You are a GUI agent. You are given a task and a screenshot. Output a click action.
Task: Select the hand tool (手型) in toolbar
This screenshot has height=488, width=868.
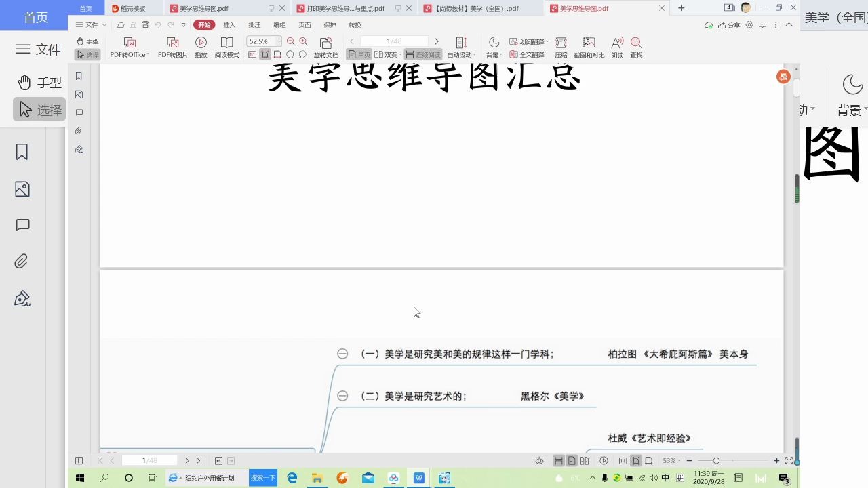[87, 41]
